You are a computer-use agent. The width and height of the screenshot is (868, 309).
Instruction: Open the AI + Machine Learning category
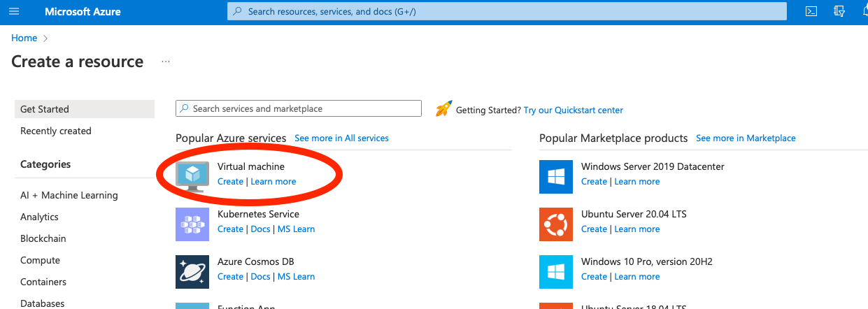tap(69, 195)
